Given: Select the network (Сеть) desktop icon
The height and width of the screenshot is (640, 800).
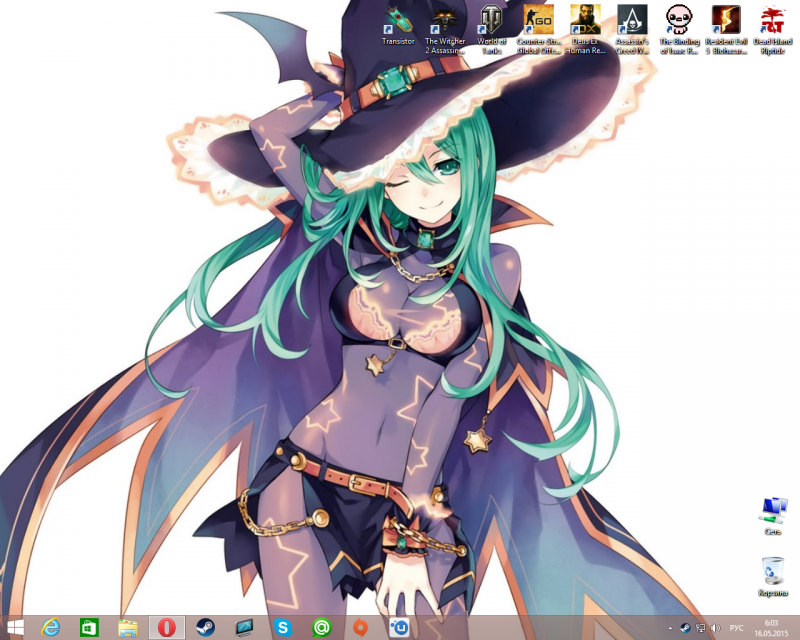Looking at the screenshot, I should [773, 516].
